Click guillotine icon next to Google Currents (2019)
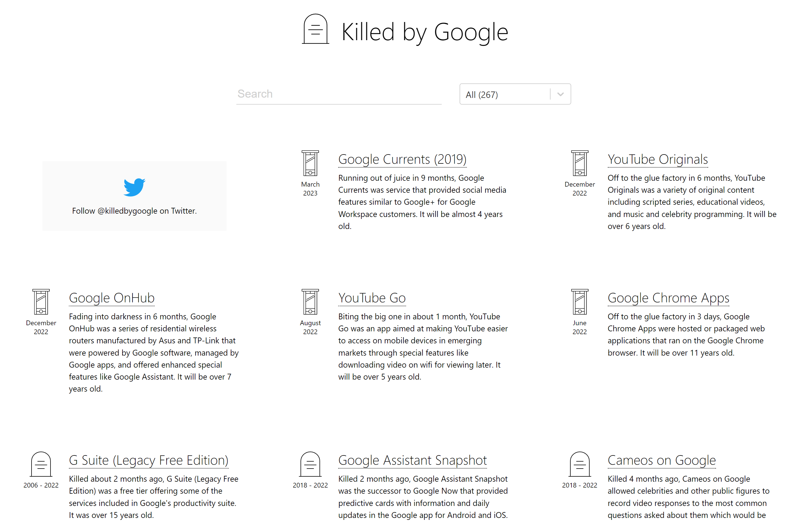The image size is (812, 521). point(310,163)
